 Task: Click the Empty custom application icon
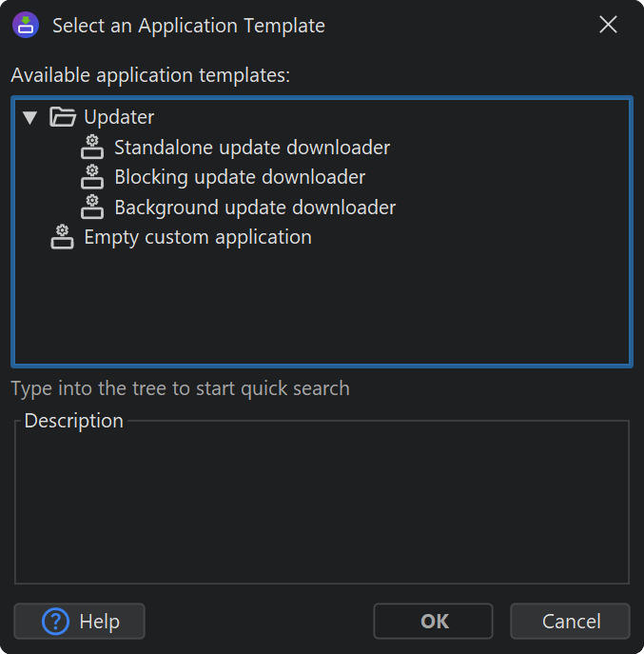pos(62,237)
